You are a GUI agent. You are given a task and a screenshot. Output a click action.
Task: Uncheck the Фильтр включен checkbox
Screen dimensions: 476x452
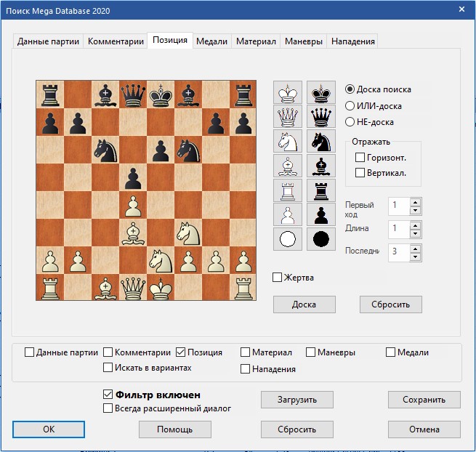coord(108,395)
